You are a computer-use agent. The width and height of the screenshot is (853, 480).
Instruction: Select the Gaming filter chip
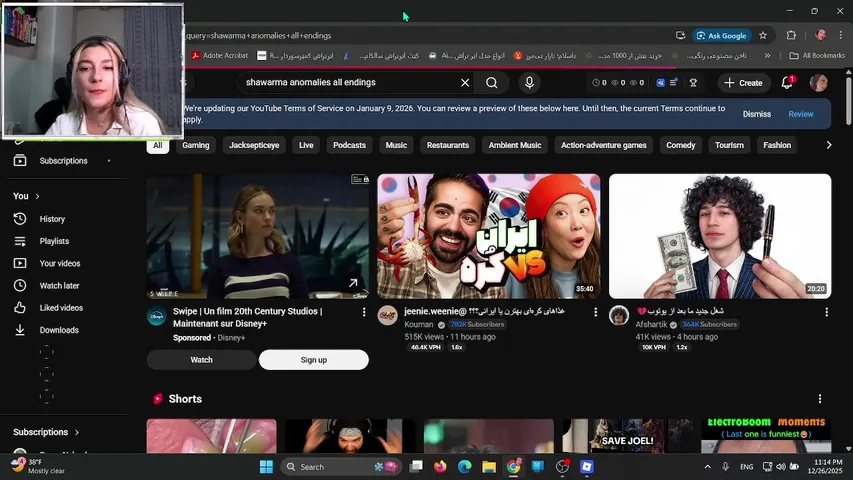click(x=196, y=145)
